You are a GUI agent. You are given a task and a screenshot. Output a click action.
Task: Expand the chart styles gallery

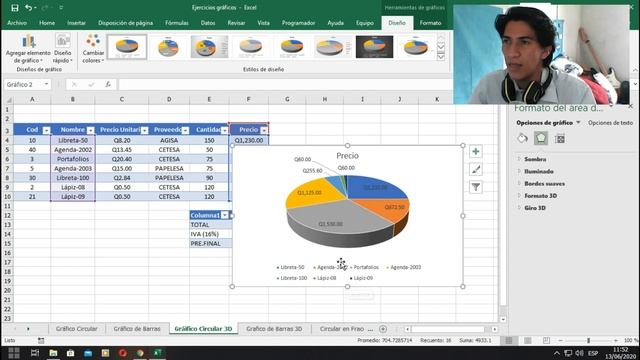click(x=441, y=57)
